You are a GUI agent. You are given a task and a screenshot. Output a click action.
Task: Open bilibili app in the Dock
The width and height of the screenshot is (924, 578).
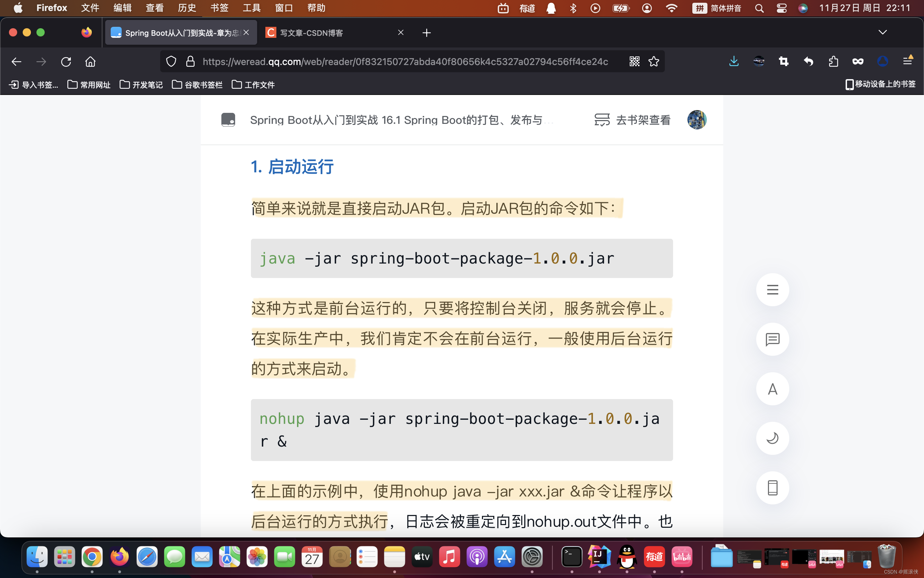tap(682, 557)
